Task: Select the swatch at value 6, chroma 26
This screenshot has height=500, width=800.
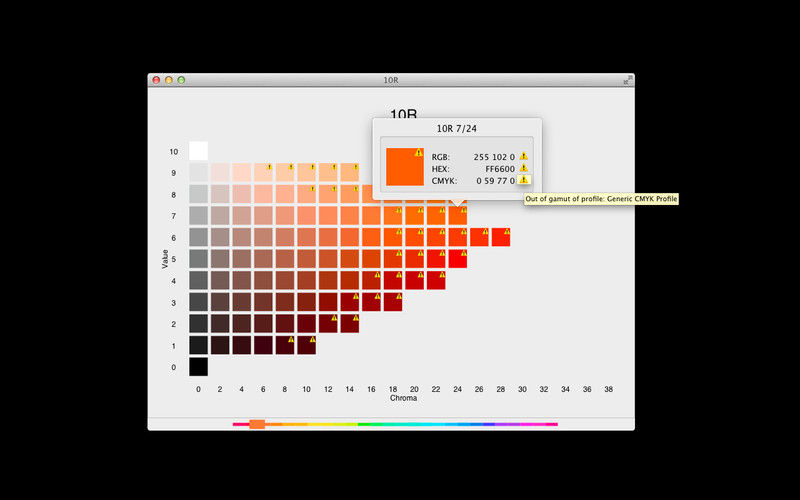Action: tap(480, 237)
